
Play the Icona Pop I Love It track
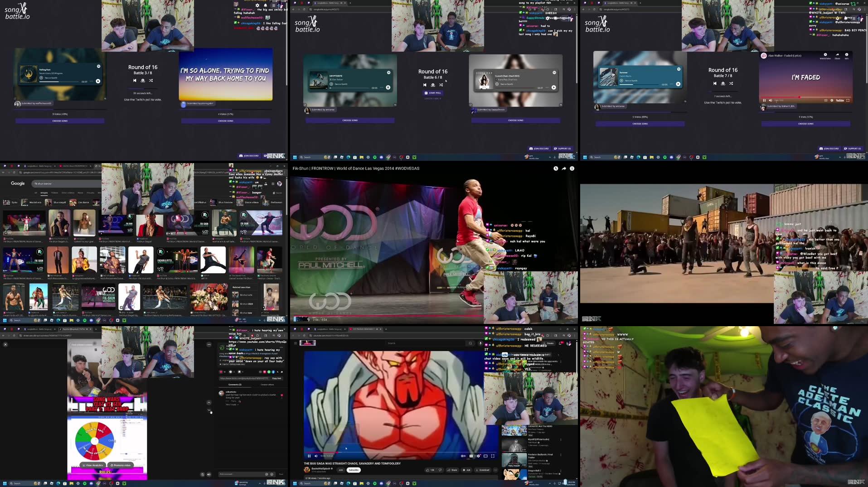pos(553,87)
